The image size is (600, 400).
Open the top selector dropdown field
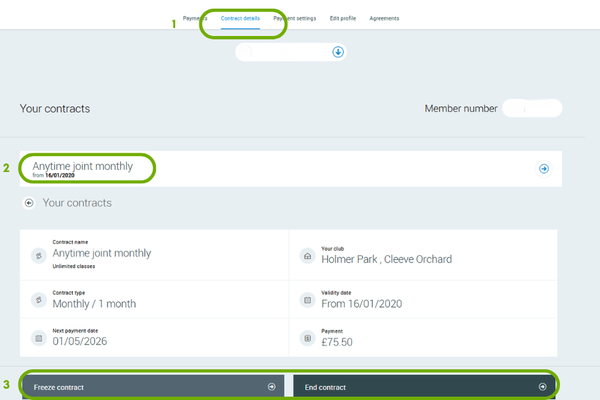(x=285, y=51)
